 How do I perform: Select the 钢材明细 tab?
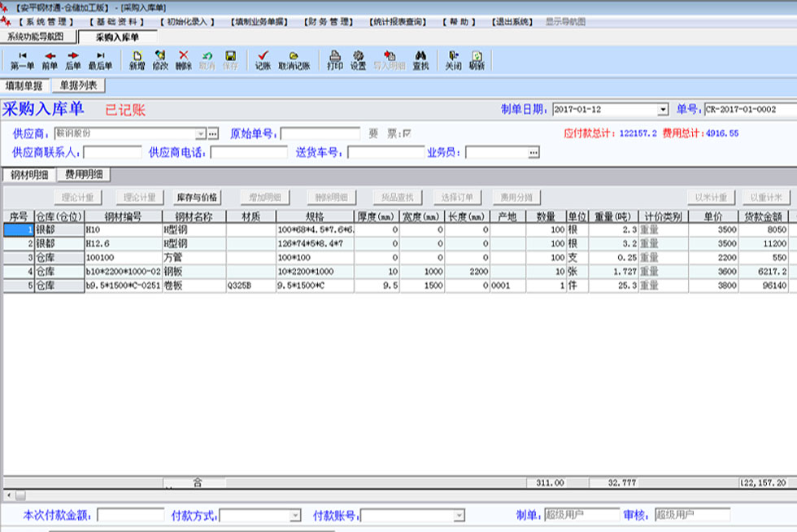[29, 175]
